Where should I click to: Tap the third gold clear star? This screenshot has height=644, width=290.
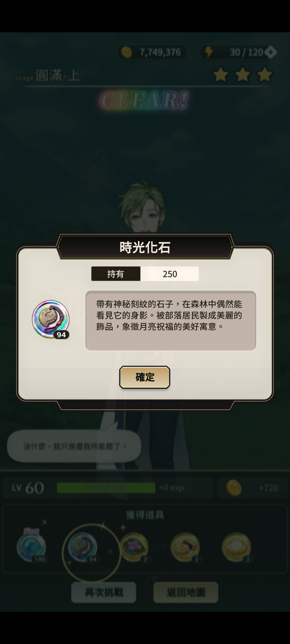(265, 75)
